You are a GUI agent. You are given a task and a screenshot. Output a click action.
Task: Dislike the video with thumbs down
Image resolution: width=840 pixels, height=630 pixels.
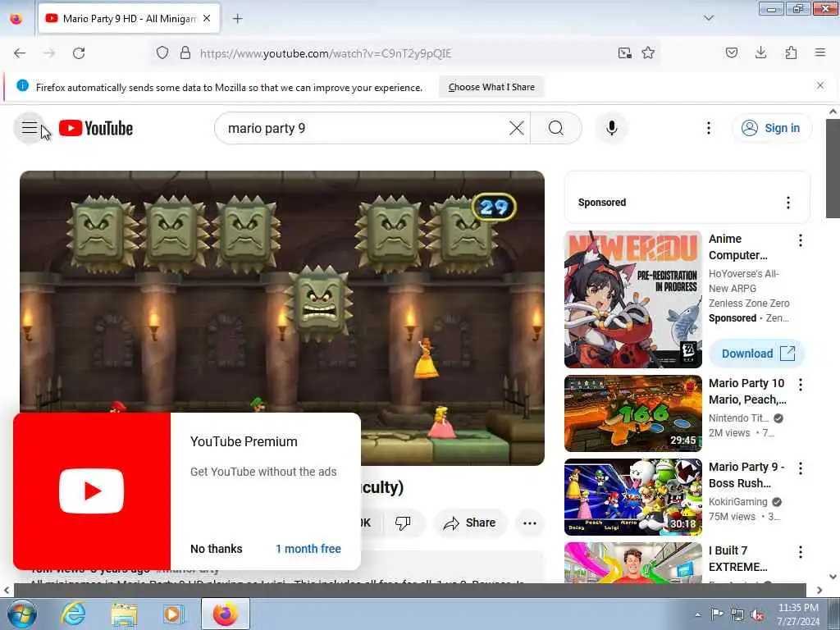(403, 523)
